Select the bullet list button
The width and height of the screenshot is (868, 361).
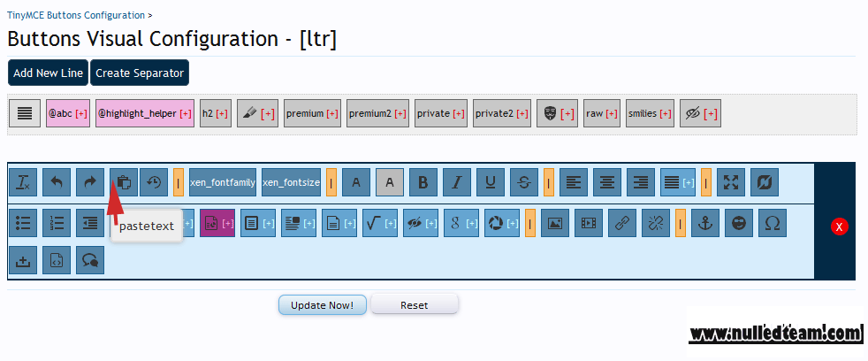[x=23, y=223]
